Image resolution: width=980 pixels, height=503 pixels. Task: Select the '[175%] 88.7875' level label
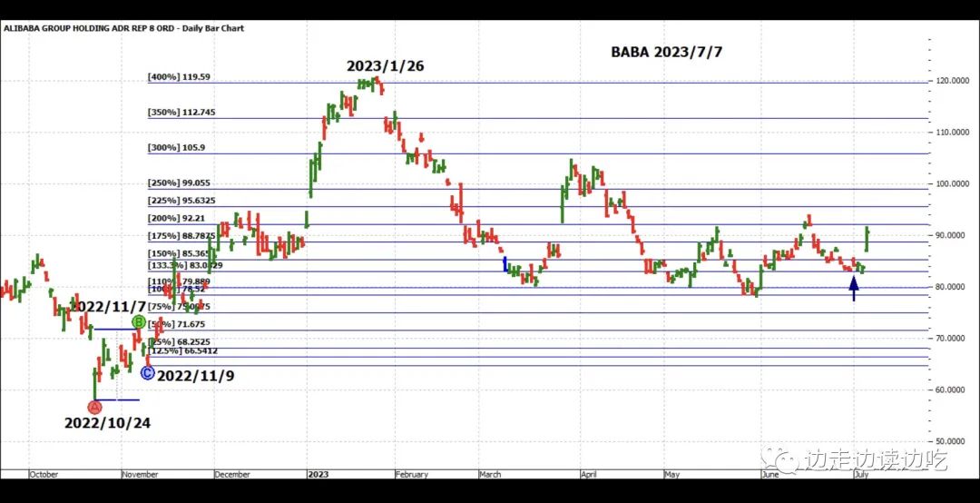coord(181,236)
